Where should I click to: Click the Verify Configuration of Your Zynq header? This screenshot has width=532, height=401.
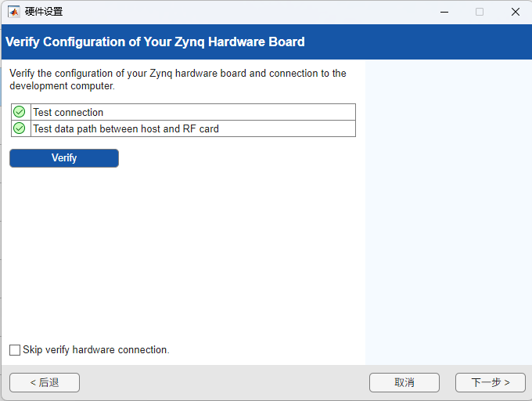pyautogui.click(x=155, y=42)
